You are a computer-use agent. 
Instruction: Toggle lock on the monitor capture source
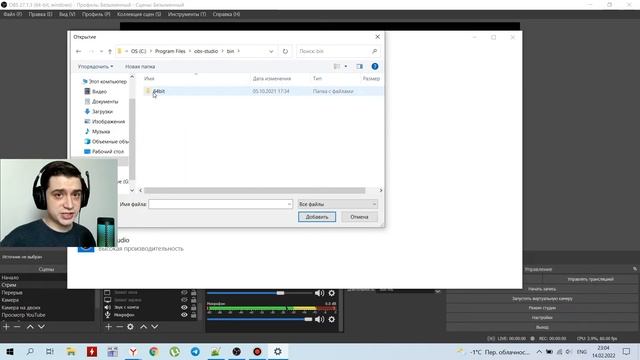pos(193,300)
